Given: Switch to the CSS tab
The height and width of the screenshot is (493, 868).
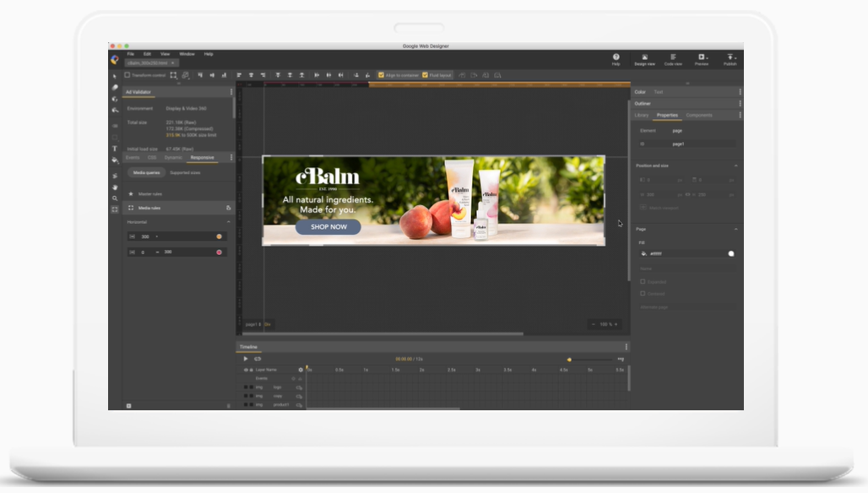Looking at the screenshot, I should [152, 158].
